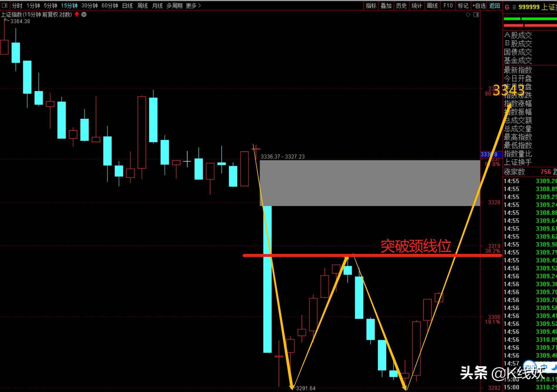Open the green list icon beside 999999
The width and height of the screenshot is (557, 392).
[514, 7]
